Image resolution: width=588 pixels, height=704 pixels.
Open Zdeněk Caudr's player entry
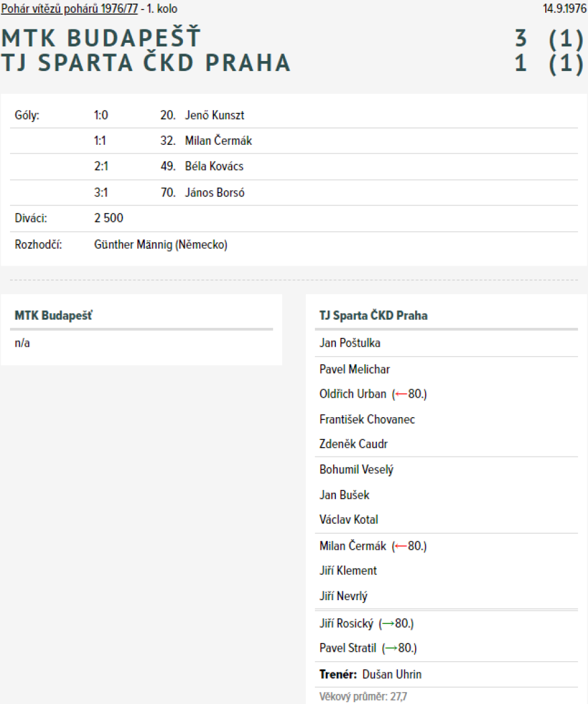[x=354, y=445]
